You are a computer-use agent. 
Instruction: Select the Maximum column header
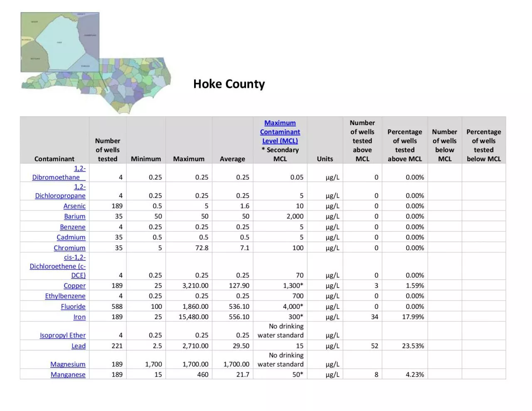(189, 159)
